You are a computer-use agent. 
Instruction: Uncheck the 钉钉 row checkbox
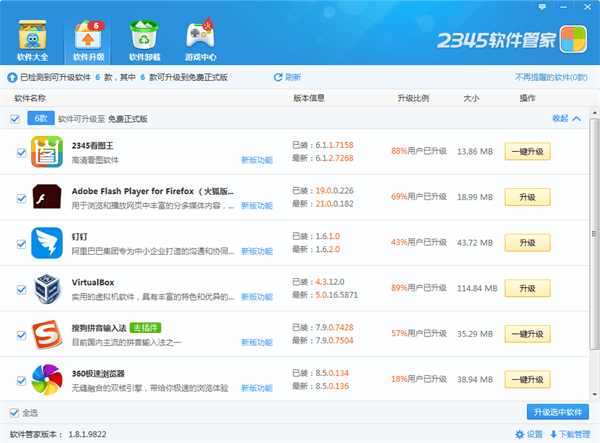pyautogui.click(x=21, y=243)
